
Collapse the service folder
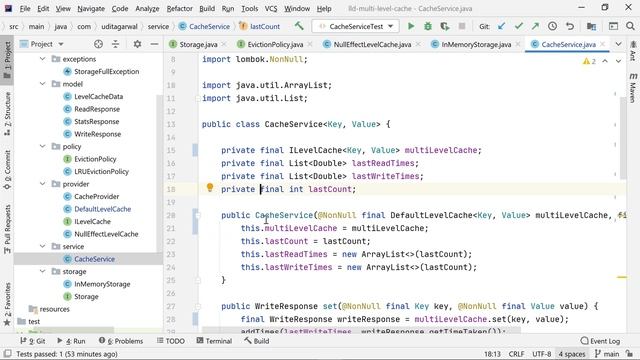tap(42, 246)
